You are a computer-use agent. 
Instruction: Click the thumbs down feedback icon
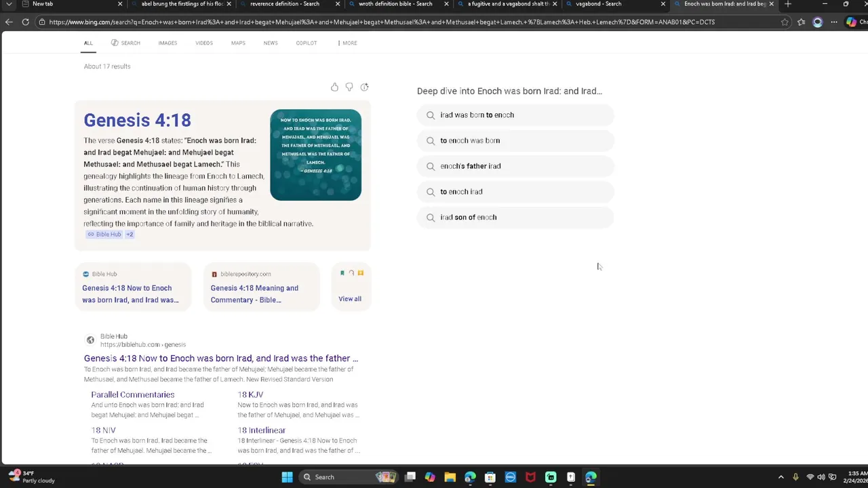click(349, 87)
